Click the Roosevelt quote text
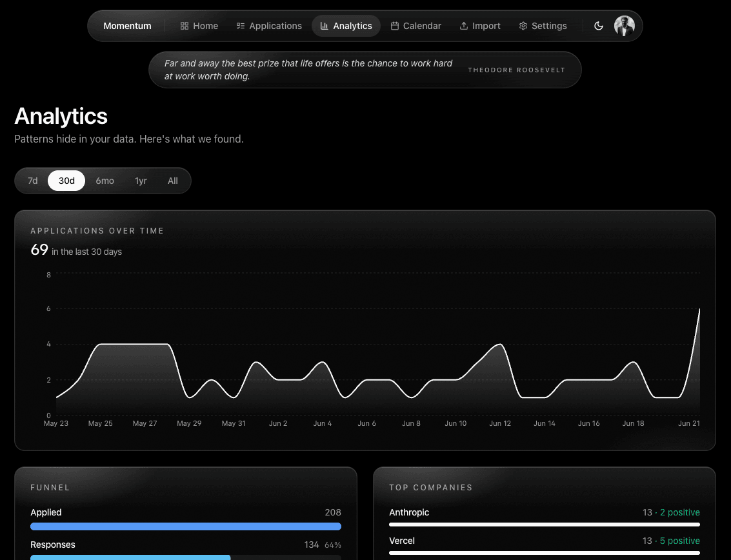The width and height of the screenshot is (731, 560). [308, 70]
